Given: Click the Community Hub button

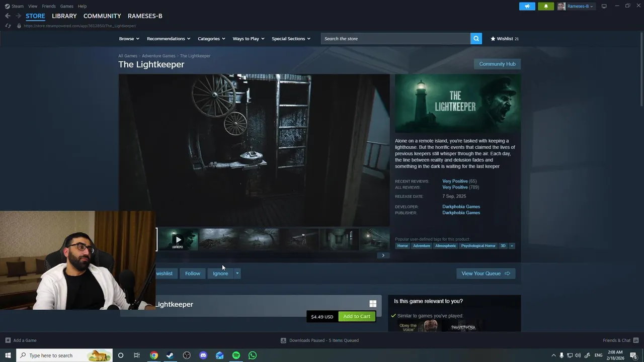Looking at the screenshot, I should (x=497, y=64).
